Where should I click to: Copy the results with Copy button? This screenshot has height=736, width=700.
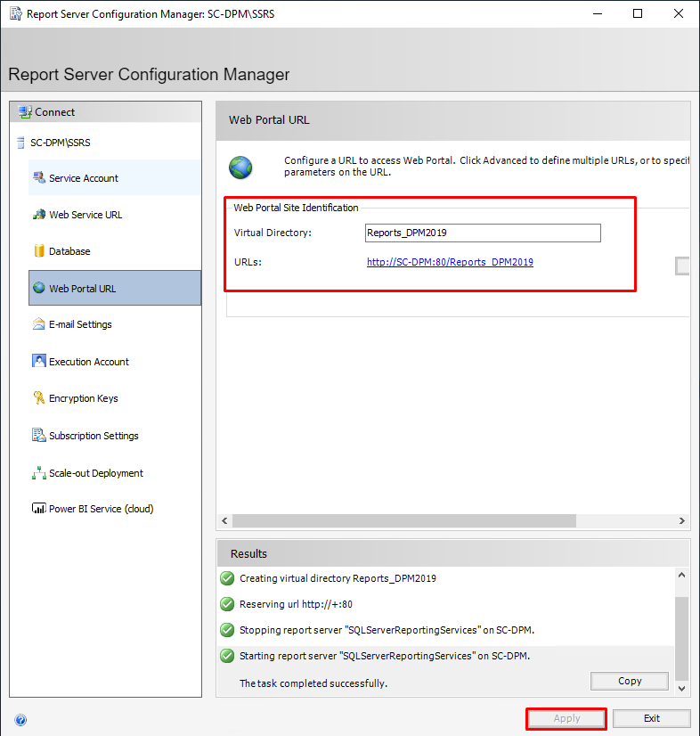point(630,681)
